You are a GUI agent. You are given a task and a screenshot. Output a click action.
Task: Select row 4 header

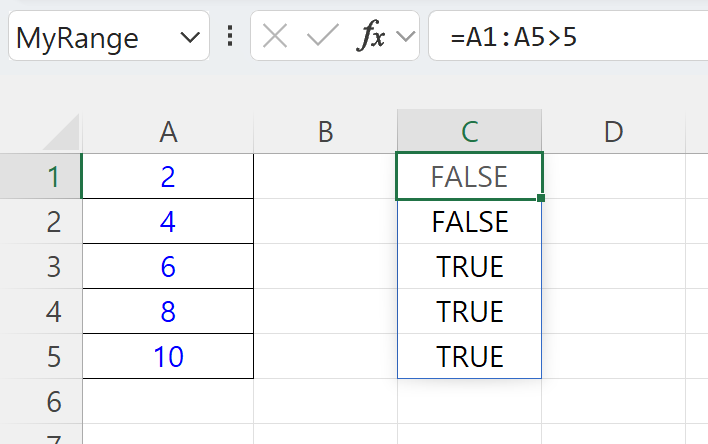point(41,311)
